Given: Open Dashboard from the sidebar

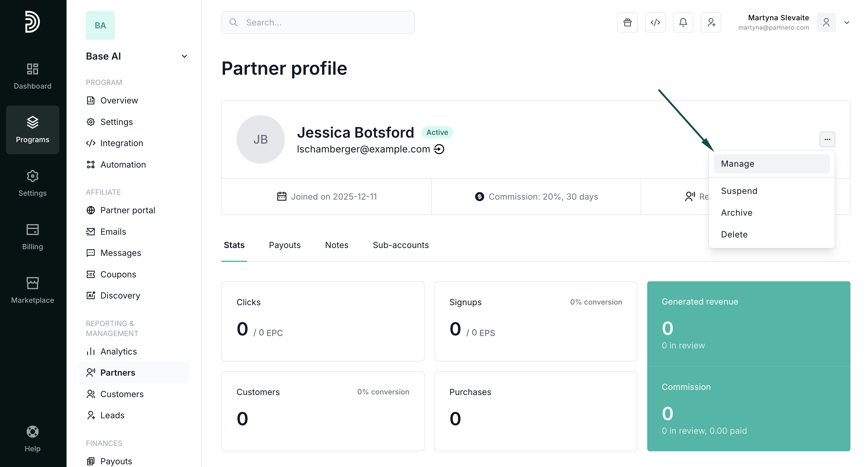Looking at the screenshot, I should [32, 76].
